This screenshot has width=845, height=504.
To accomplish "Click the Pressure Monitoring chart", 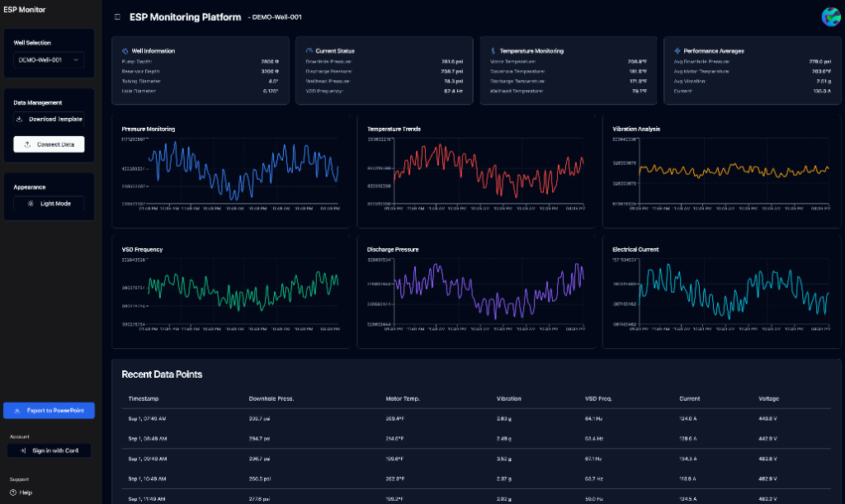I will pos(231,172).
